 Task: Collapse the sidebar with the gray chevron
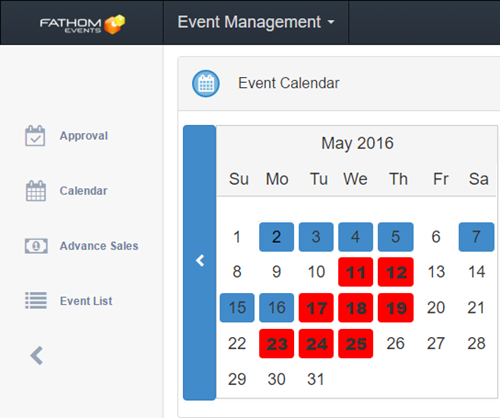(37, 356)
